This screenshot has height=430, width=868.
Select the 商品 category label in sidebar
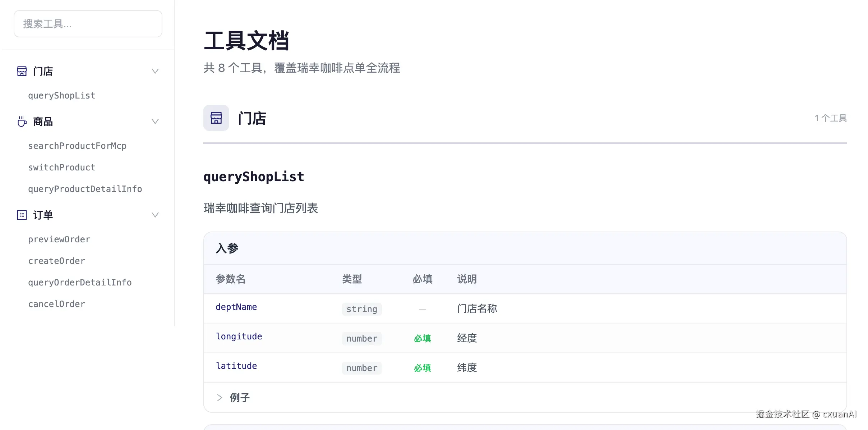click(x=43, y=122)
